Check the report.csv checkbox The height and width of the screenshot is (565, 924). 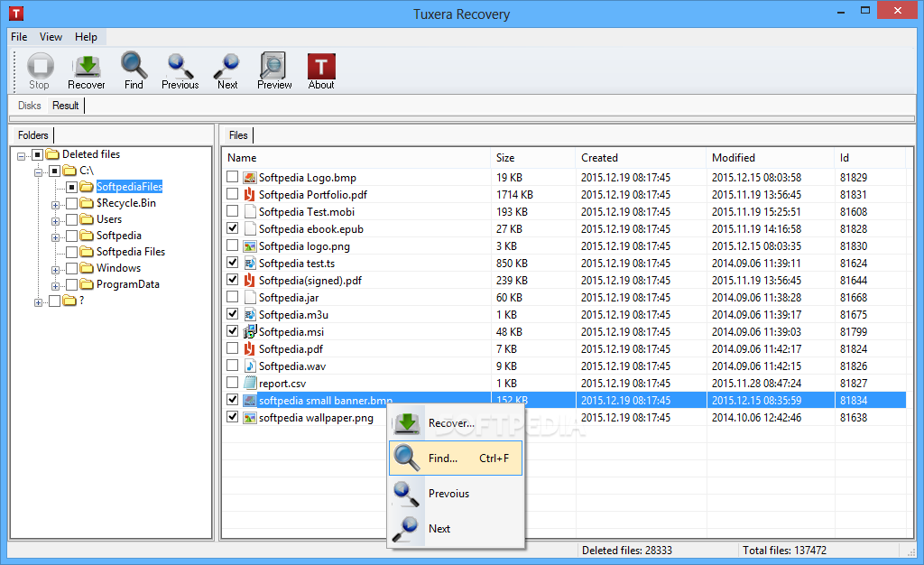(232, 383)
